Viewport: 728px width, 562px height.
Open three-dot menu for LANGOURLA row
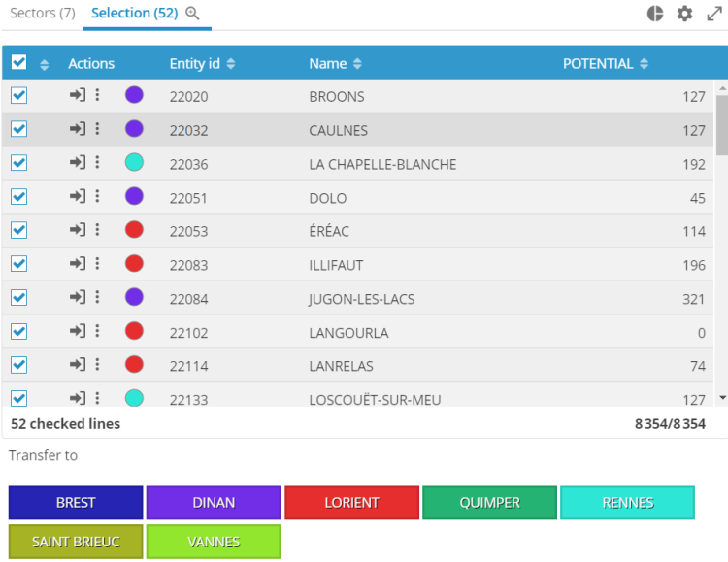coord(97,331)
